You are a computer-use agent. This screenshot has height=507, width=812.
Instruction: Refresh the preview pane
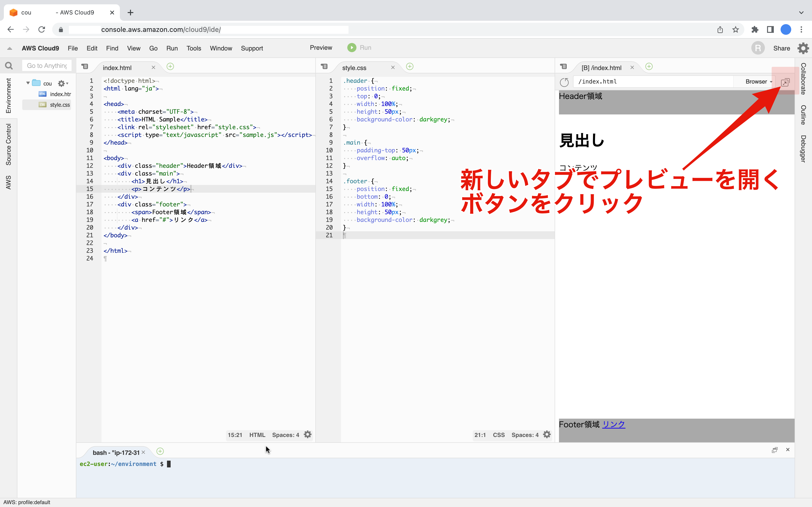click(x=564, y=82)
